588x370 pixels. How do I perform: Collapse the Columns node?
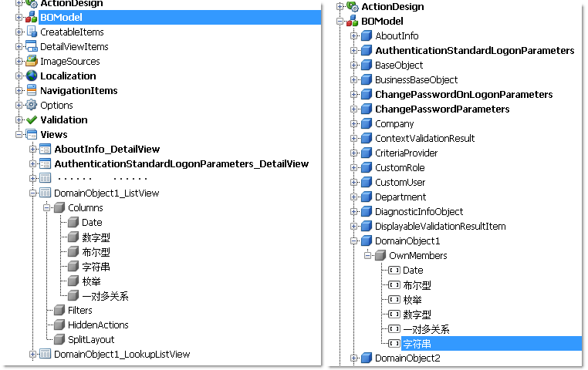pos(46,207)
